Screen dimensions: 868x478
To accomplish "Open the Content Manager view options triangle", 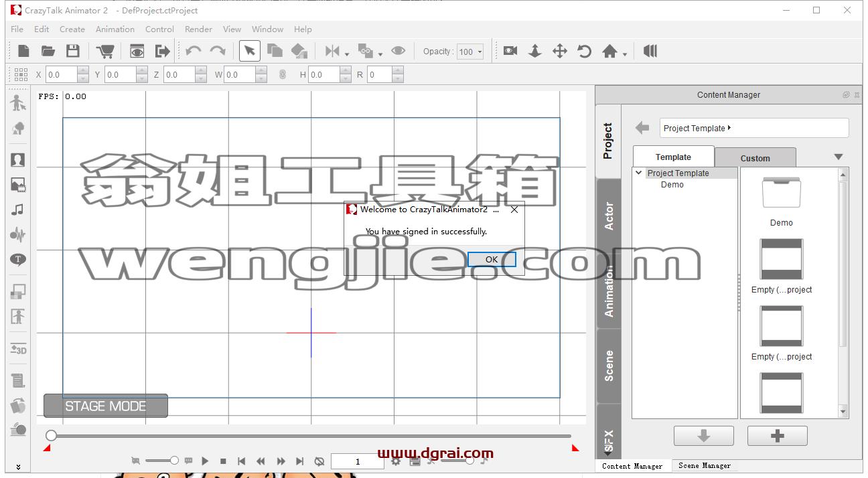I will [x=838, y=157].
